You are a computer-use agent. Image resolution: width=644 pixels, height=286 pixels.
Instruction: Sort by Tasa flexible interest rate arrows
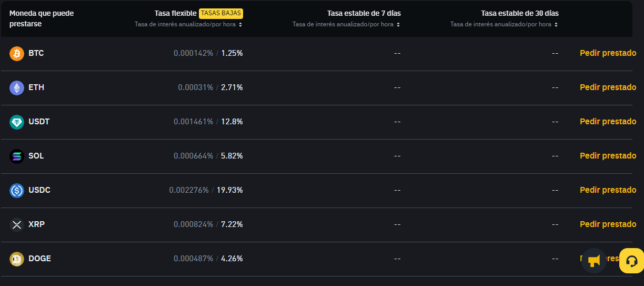pyautogui.click(x=240, y=24)
